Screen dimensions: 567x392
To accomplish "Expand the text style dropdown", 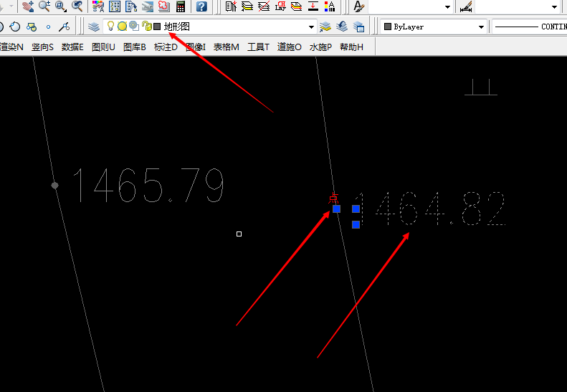I will [447, 7].
